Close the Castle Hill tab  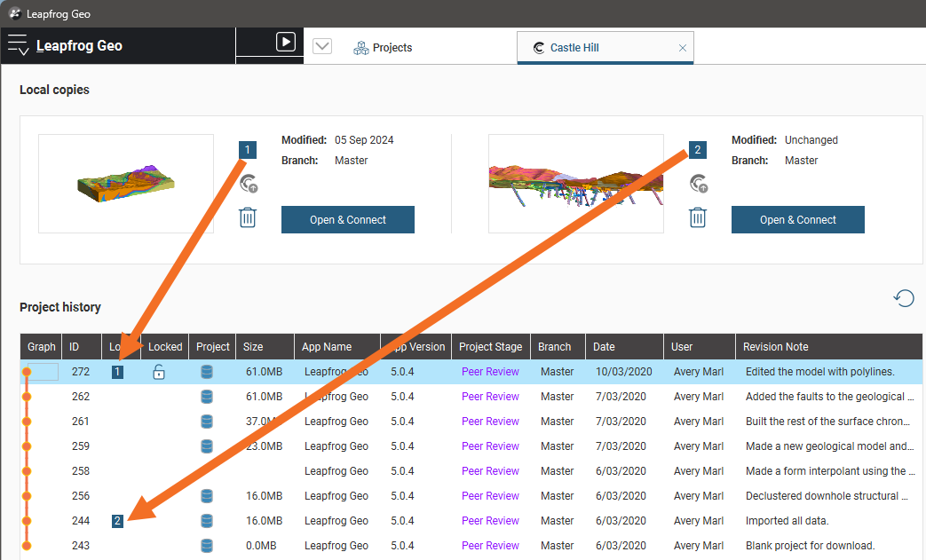point(682,49)
